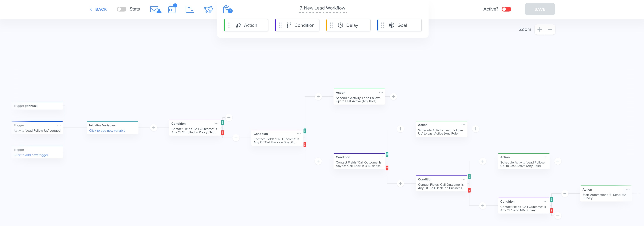Click the envelope warning icon
The width and height of the screenshot is (644, 226).
pyautogui.click(x=155, y=9)
